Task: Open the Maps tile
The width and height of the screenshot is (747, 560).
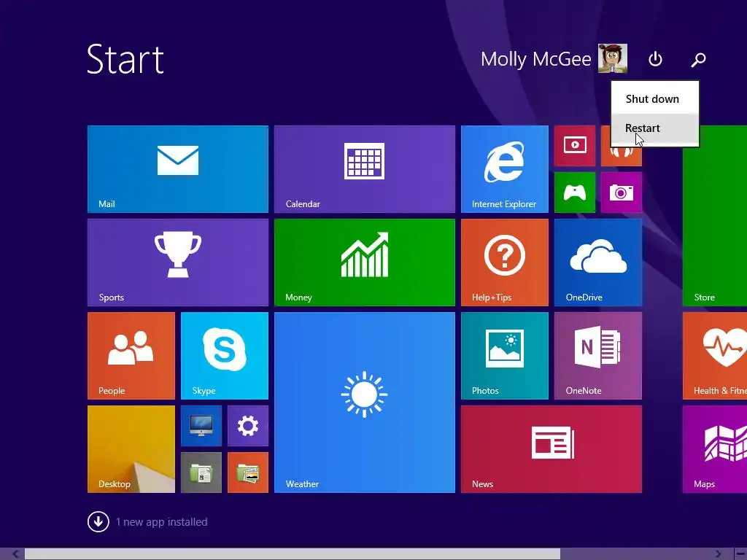Action: point(715,449)
